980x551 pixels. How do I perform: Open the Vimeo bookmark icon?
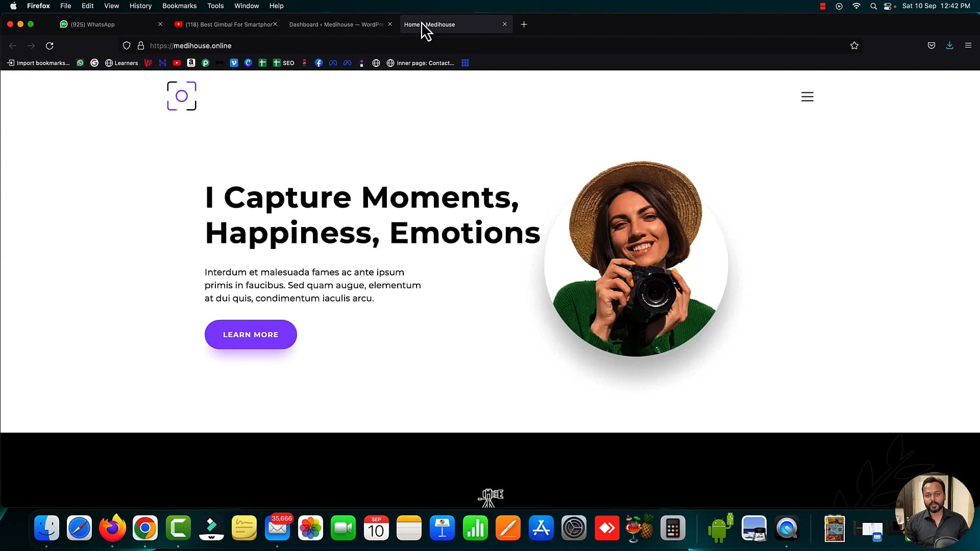click(x=234, y=63)
